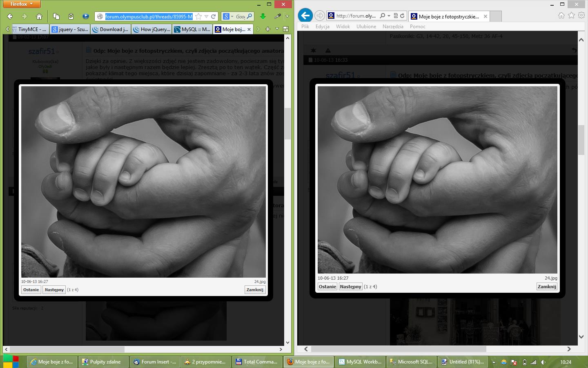Image resolution: width=588 pixels, height=368 pixels.
Task: Click the Firefox home button
Action: [x=39, y=16]
